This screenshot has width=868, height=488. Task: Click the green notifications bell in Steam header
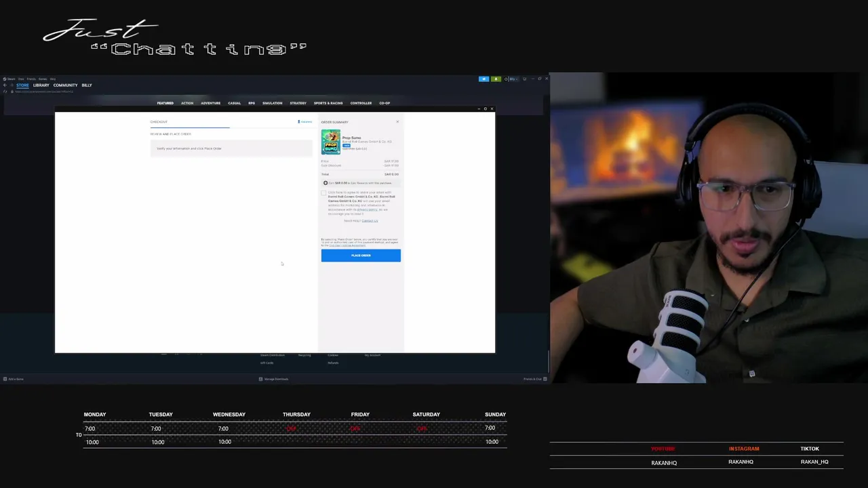click(496, 79)
